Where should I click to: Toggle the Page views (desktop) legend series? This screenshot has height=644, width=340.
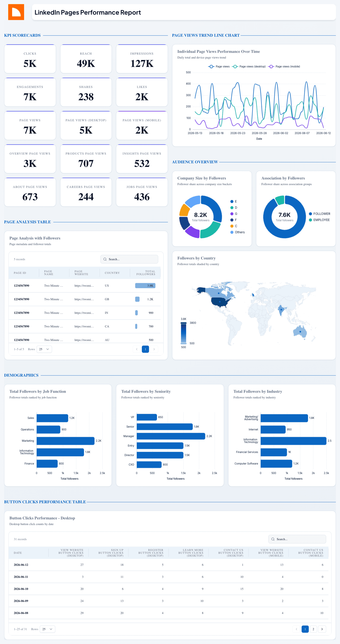(x=249, y=66)
